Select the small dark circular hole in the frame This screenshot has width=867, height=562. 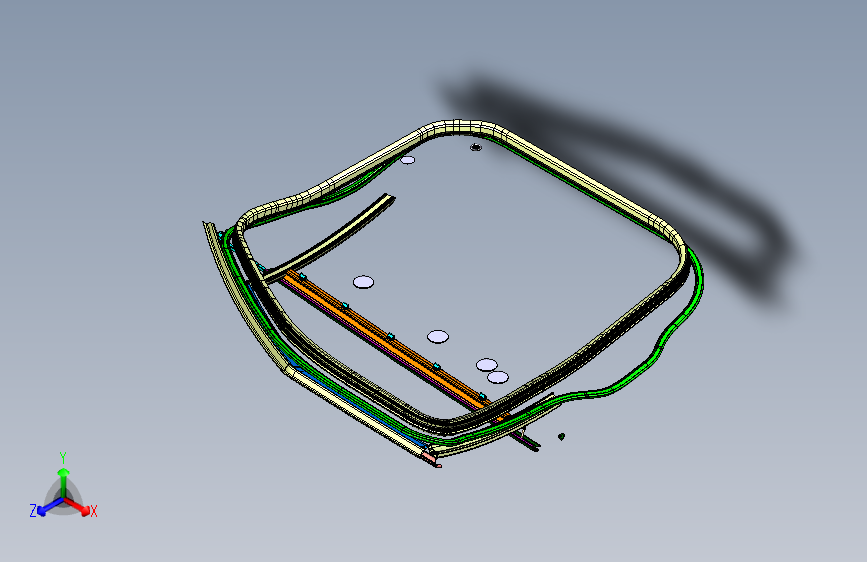tap(476, 147)
